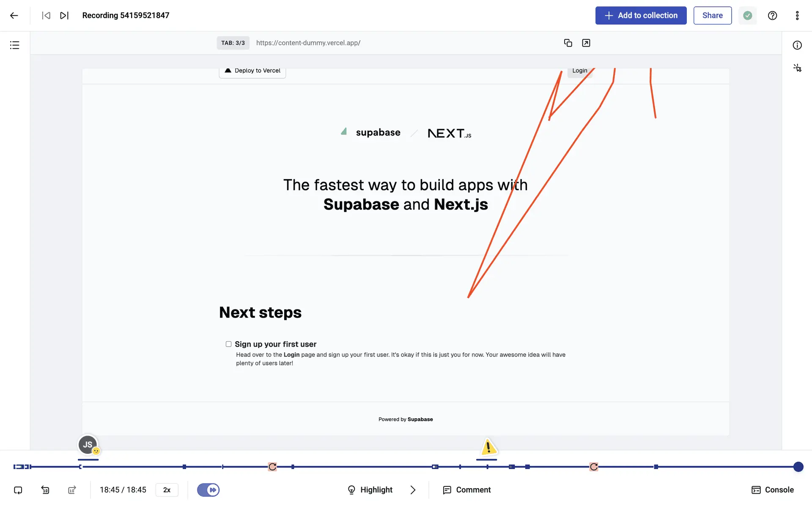Open the recording info panel icon

tap(797, 45)
